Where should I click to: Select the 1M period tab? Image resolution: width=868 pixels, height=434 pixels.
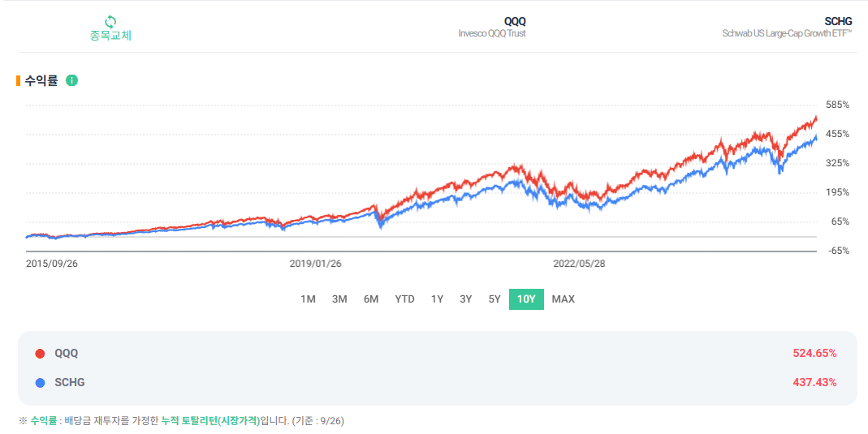[x=308, y=299]
